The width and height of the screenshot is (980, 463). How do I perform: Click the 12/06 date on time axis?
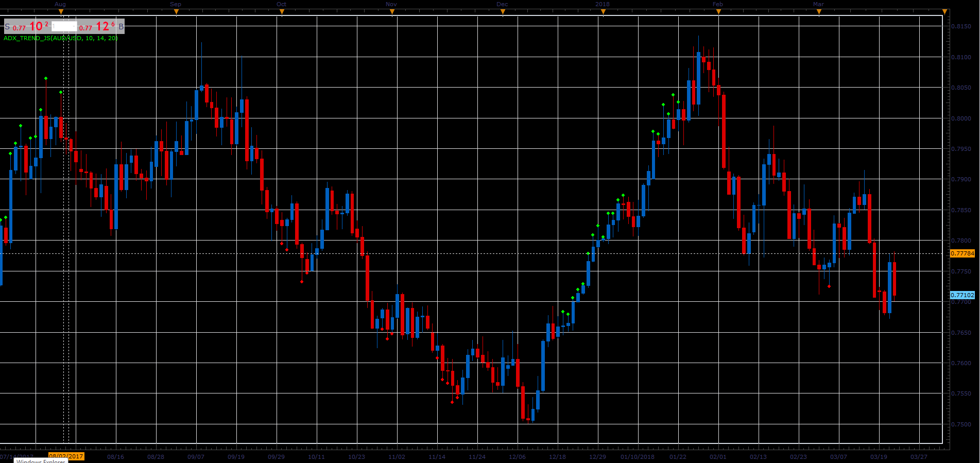(x=517, y=457)
